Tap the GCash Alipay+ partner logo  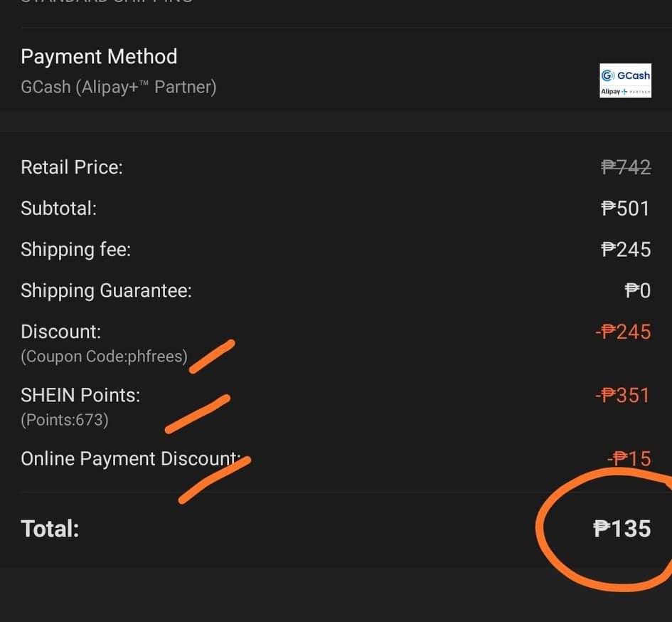click(x=625, y=80)
